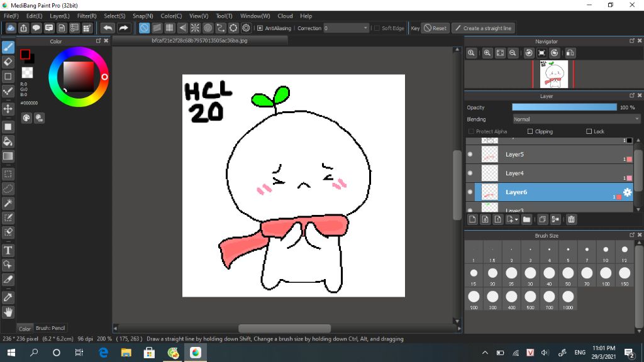Choose the curve snap icon
The height and width of the screenshot is (362, 644).
[221, 28]
